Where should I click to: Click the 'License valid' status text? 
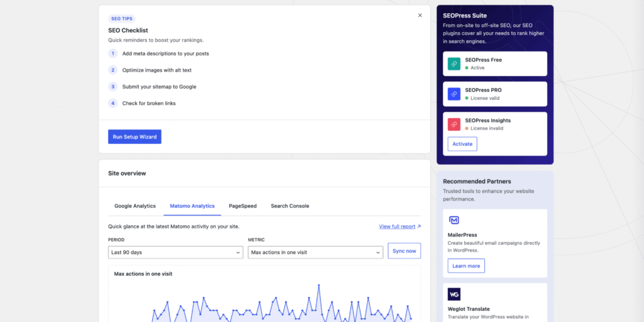[485, 98]
